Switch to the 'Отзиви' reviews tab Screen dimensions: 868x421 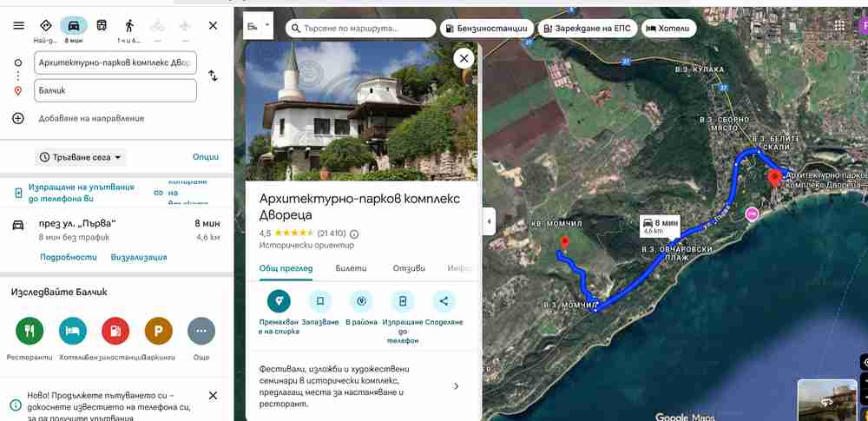tap(408, 268)
